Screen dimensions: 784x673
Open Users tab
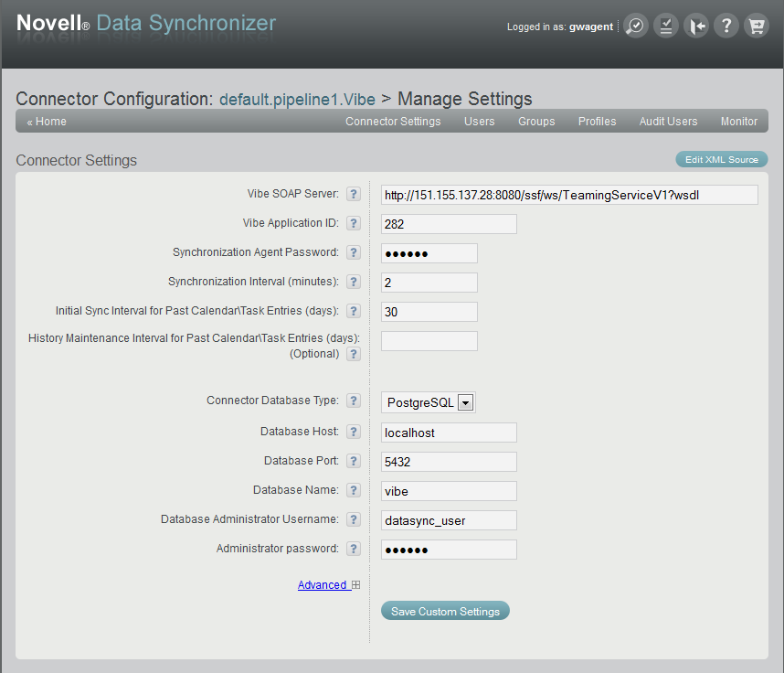pos(479,122)
